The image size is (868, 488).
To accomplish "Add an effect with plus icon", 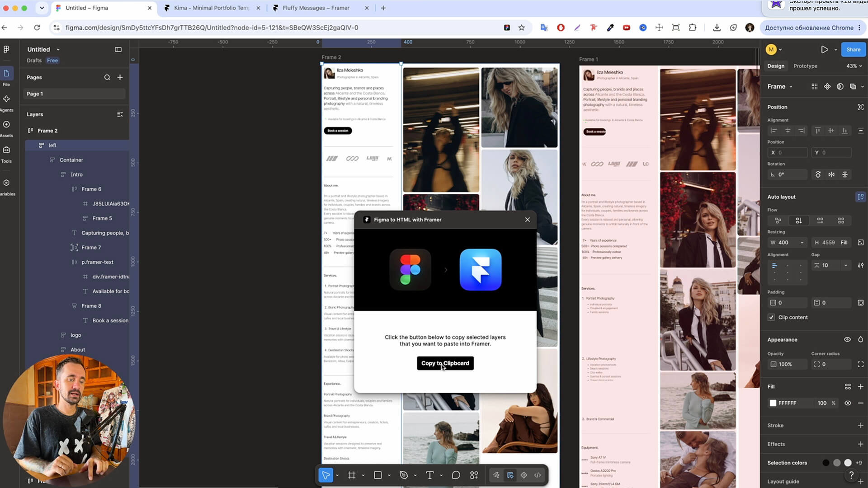I will pos(860,444).
